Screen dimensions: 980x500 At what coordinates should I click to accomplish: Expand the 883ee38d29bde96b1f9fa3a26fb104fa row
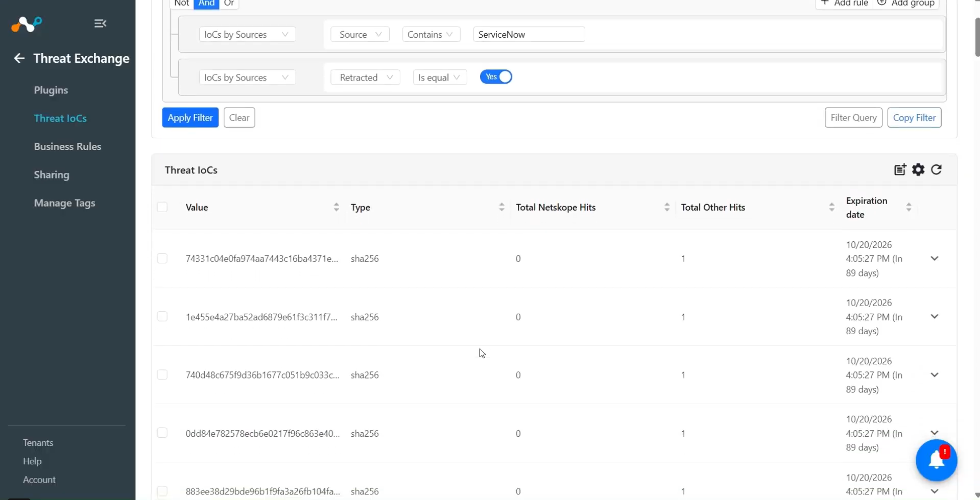(x=935, y=491)
